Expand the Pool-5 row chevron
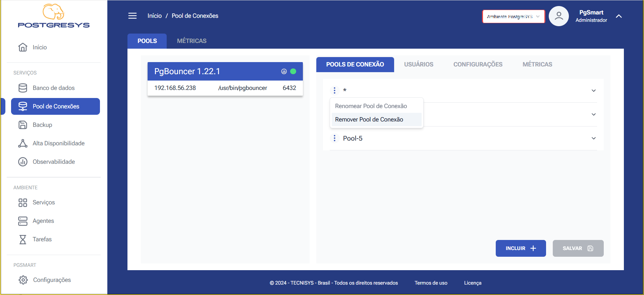This screenshot has height=295, width=644. point(594,138)
